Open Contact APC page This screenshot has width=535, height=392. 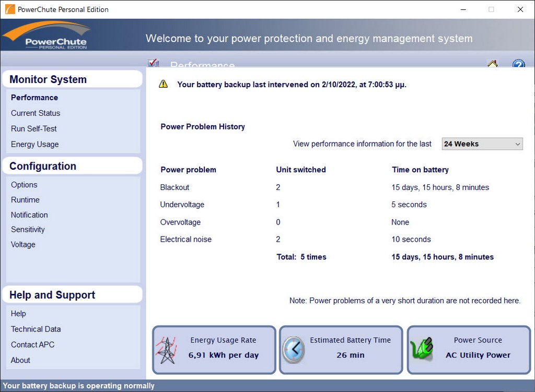(33, 345)
